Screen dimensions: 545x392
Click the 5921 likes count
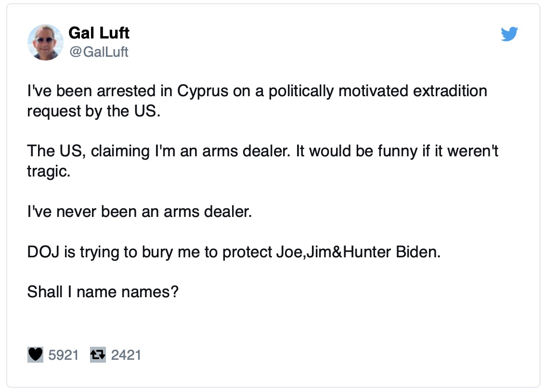tap(63, 355)
